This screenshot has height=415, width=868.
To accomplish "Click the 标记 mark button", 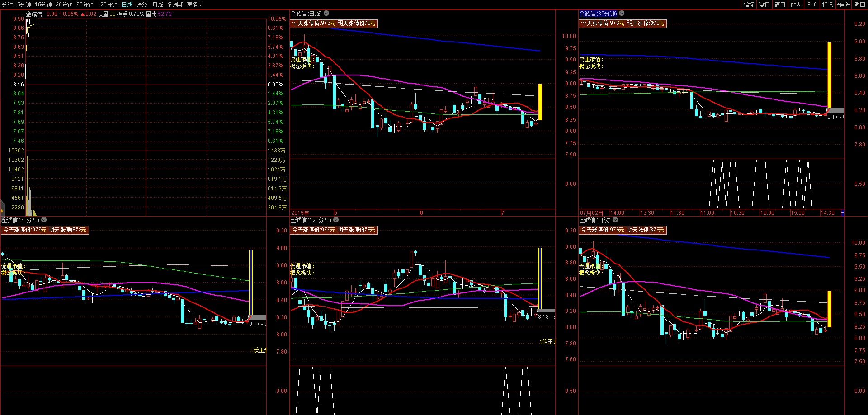I will click(827, 5).
